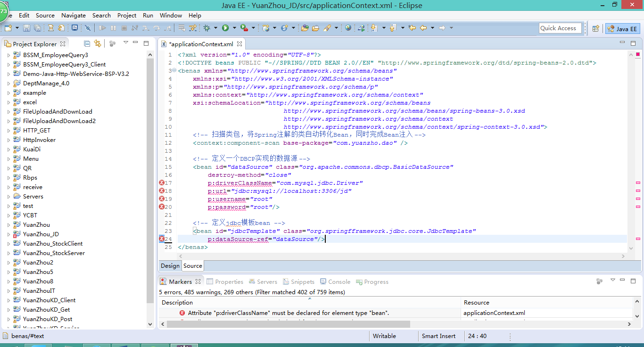Image resolution: width=644 pixels, height=347 pixels.
Task: Maximize the Markers panel
Action: click(634, 281)
